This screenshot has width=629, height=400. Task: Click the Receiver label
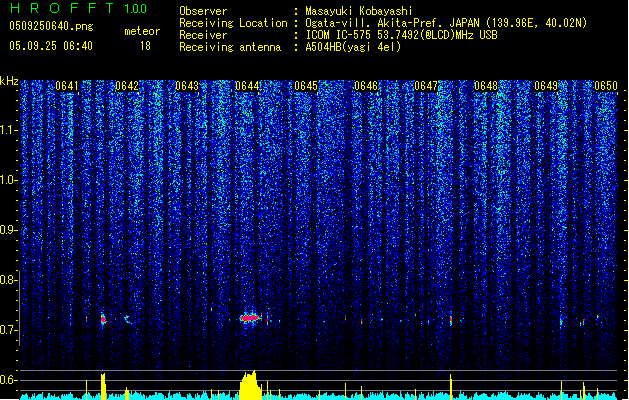point(203,35)
